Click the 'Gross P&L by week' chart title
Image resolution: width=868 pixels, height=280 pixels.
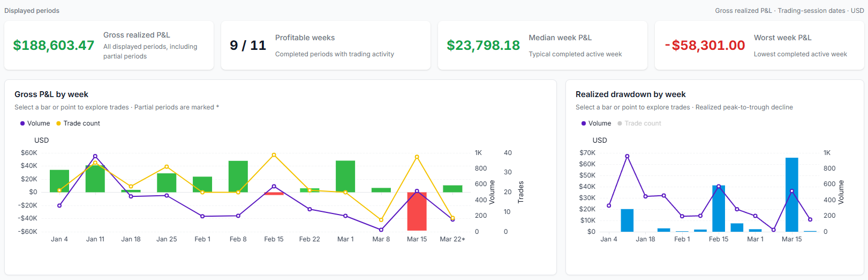coord(51,94)
